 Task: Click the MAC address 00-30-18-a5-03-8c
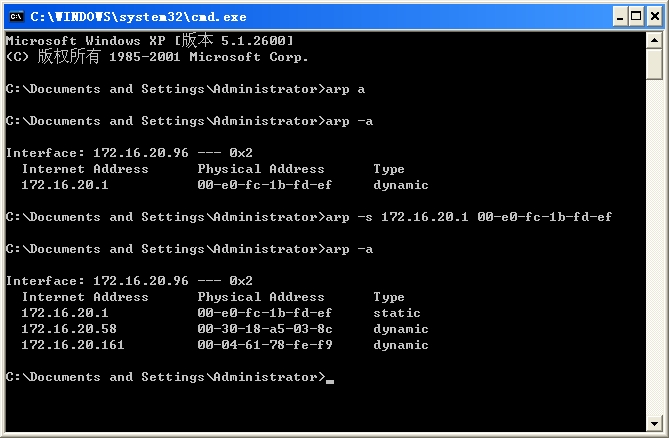[x=264, y=329]
